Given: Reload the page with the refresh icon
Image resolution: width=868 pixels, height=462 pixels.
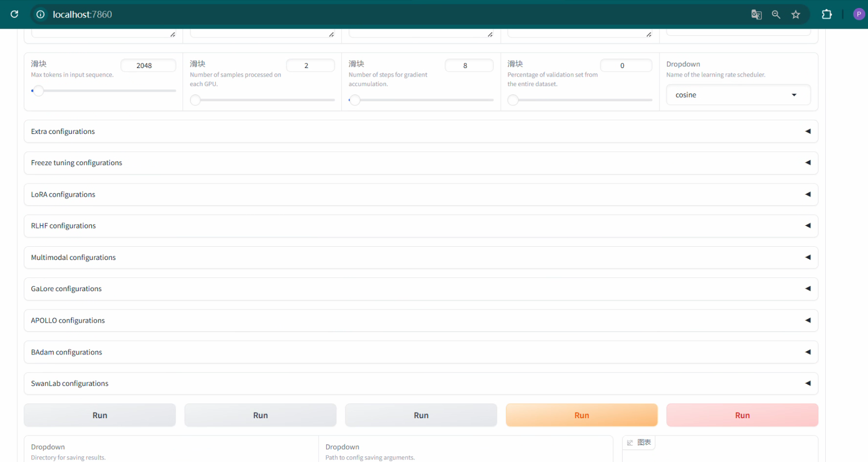Looking at the screenshot, I should [14, 14].
